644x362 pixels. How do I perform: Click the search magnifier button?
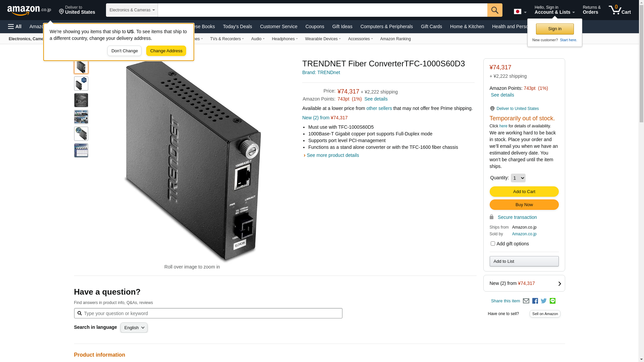495,10
